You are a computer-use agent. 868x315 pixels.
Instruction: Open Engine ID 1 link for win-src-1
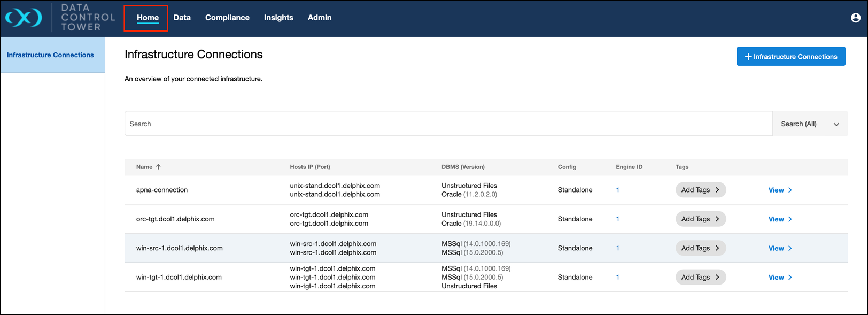click(x=618, y=248)
